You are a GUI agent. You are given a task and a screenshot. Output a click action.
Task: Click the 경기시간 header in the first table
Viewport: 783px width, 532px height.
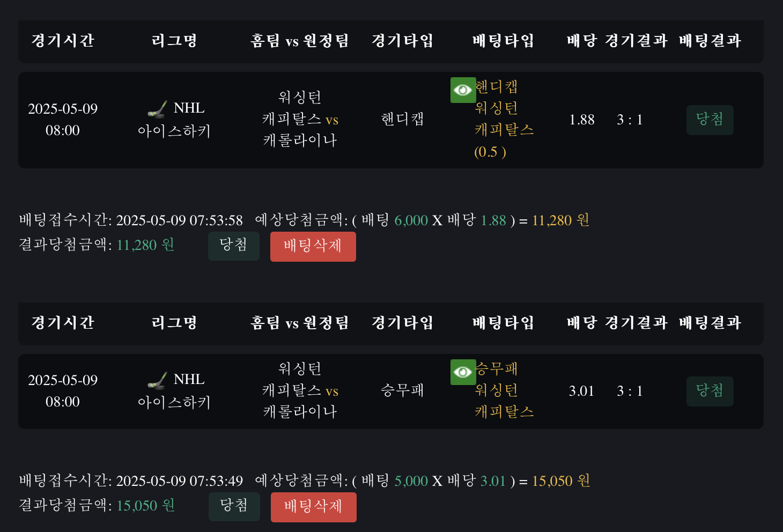[63, 41]
